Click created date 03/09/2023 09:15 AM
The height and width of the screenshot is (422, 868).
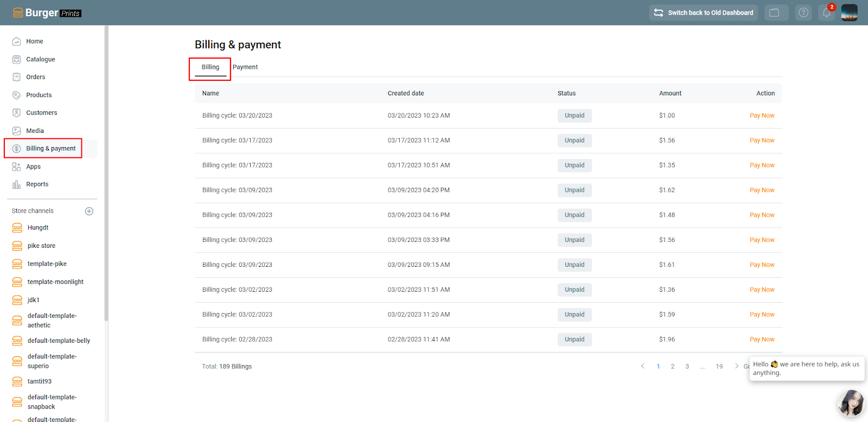[419, 265]
